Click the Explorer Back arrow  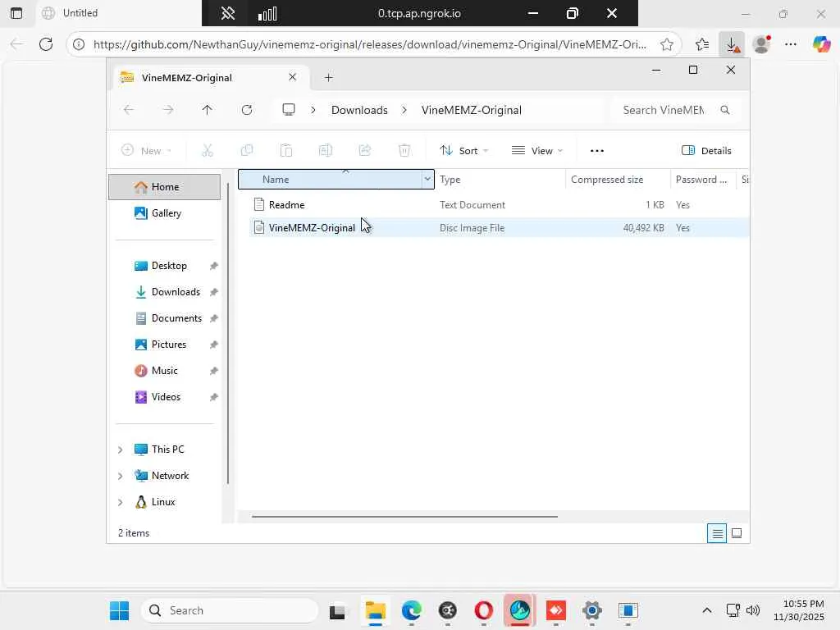click(x=129, y=110)
